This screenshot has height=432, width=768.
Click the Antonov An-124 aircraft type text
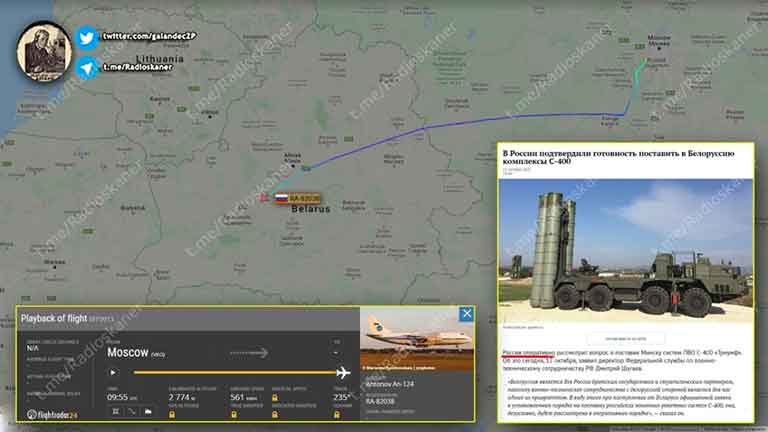(x=390, y=384)
